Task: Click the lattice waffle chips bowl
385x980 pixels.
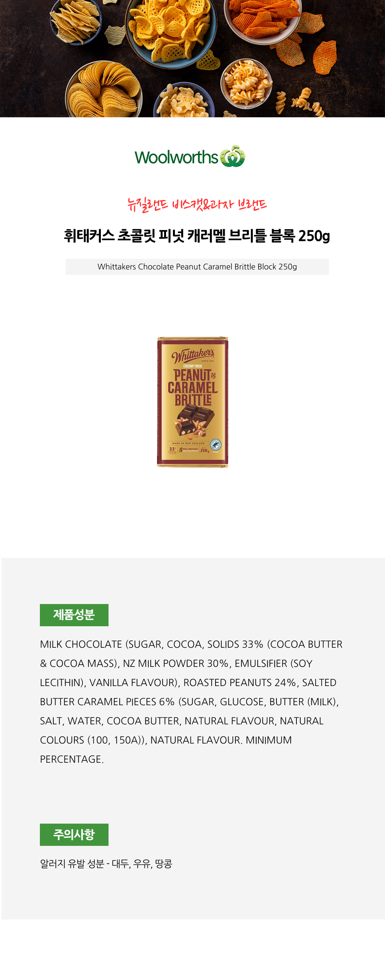Action: click(171, 31)
